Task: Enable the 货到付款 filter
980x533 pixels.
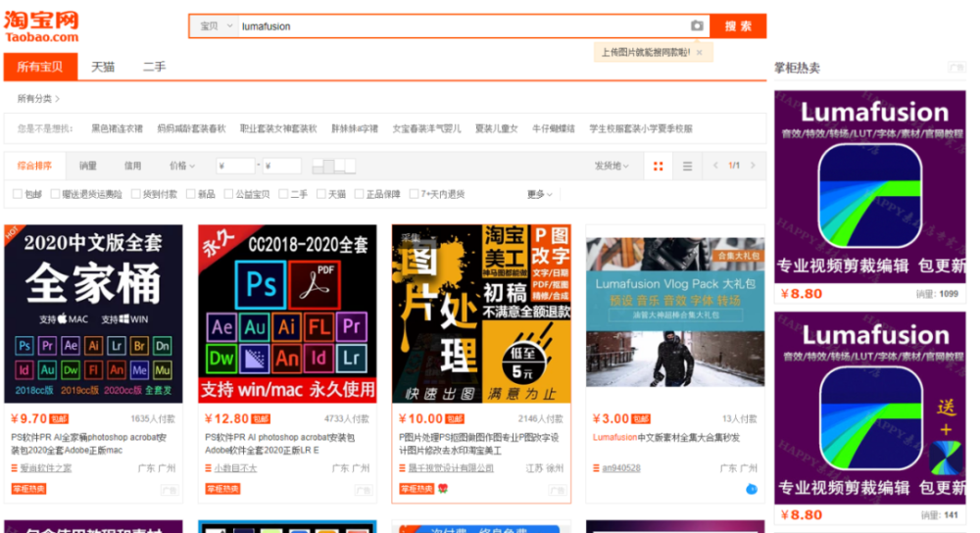Action: coord(135,194)
